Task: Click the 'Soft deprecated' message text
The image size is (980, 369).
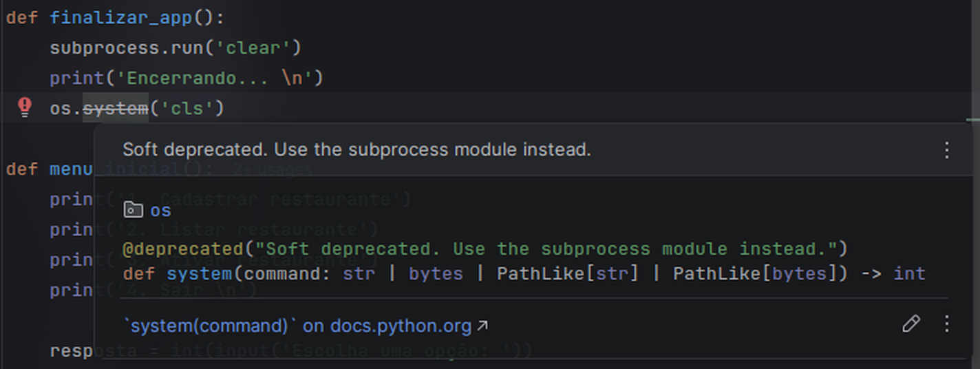Action: [356, 149]
